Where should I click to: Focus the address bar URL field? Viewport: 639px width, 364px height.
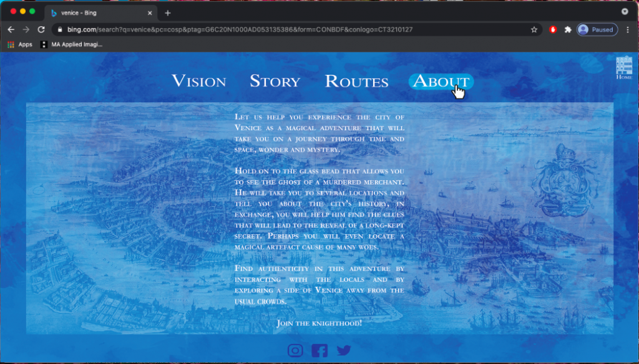coord(296,29)
